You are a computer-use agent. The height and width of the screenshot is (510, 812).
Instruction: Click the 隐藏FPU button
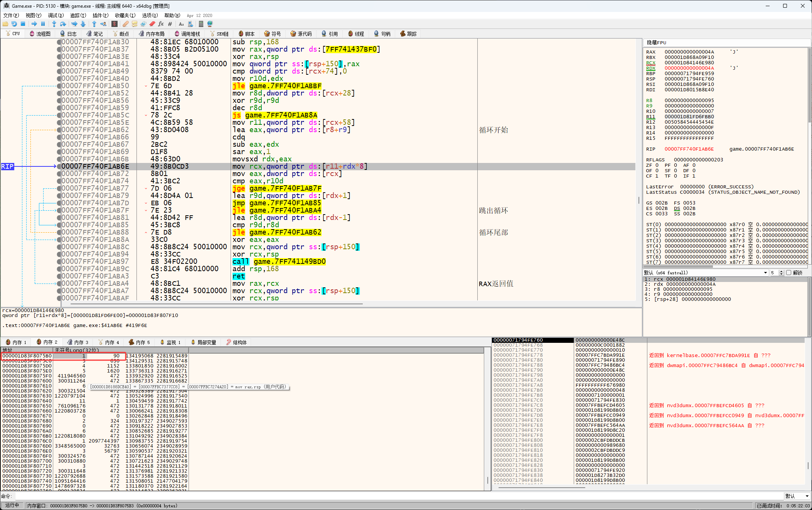[x=656, y=43]
